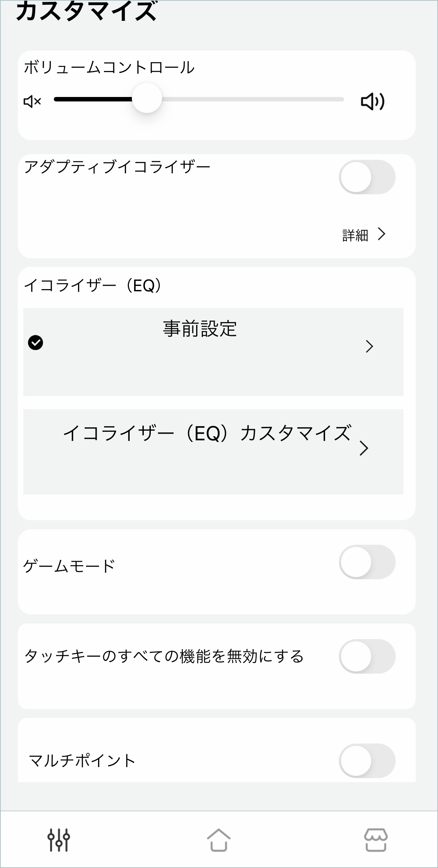This screenshot has height=868, width=438.
Task: Open イコライザー（EQ）カスタマイズ option
Action: click(x=207, y=433)
